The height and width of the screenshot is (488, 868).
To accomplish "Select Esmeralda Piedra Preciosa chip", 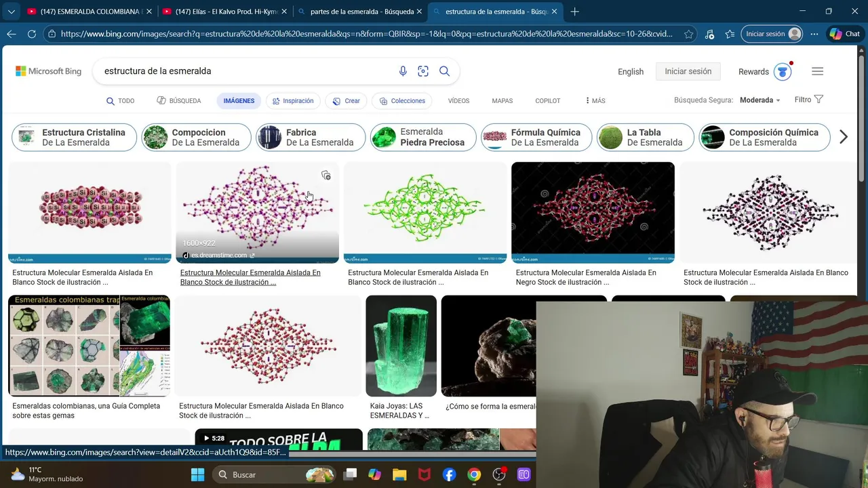I will point(424,138).
